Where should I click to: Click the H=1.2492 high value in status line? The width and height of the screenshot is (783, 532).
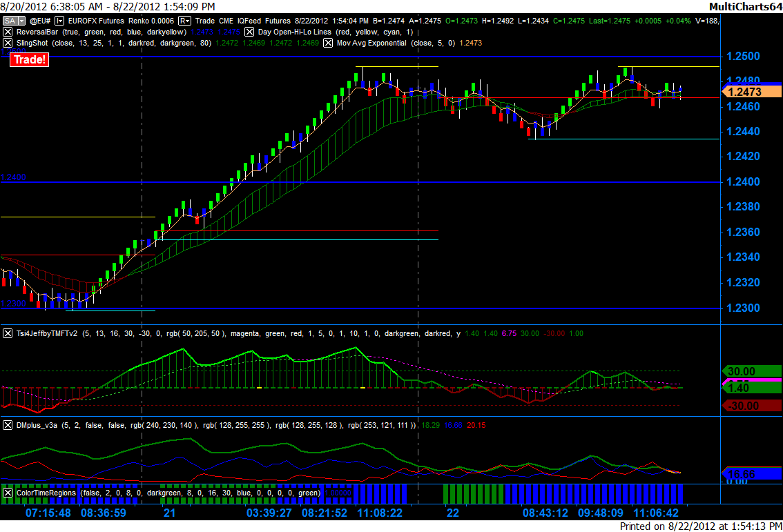point(499,21)
